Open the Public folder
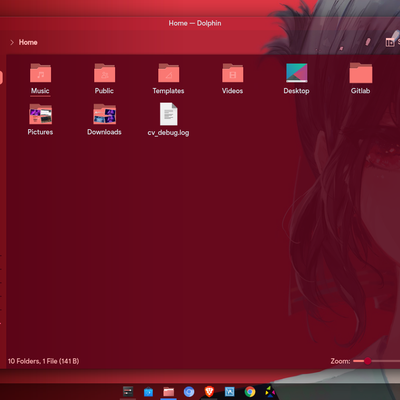The image size is (400, 400). tap(104, 79)
